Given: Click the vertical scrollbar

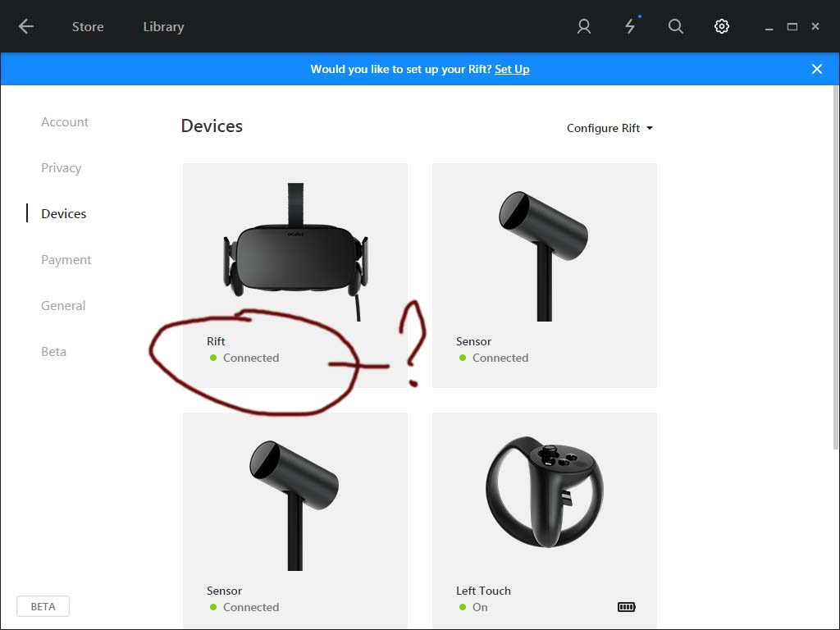Looking at the screenshot, I should point(836,268).
